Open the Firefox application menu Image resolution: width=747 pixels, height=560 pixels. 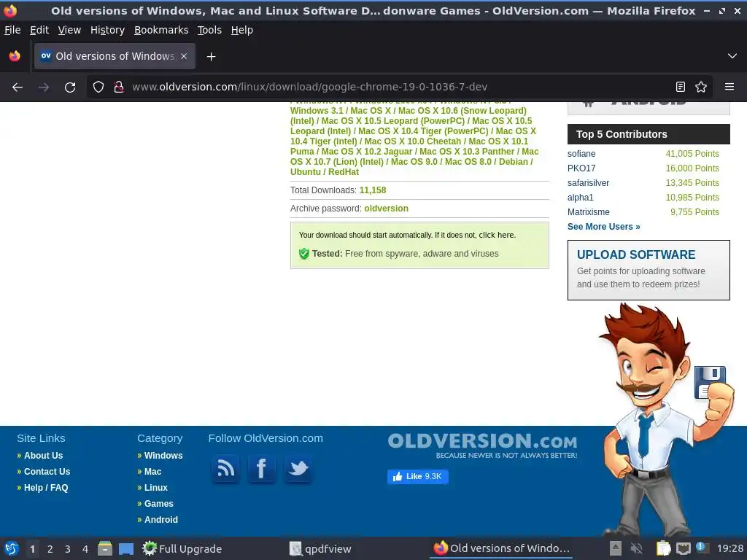[x=729, y=87]
